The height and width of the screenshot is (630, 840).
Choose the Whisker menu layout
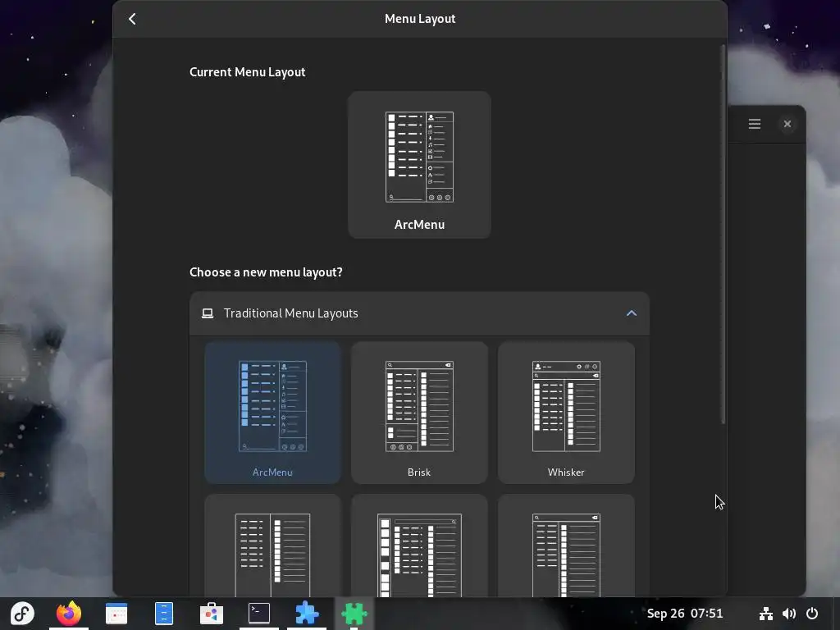(x=566, y=413)
